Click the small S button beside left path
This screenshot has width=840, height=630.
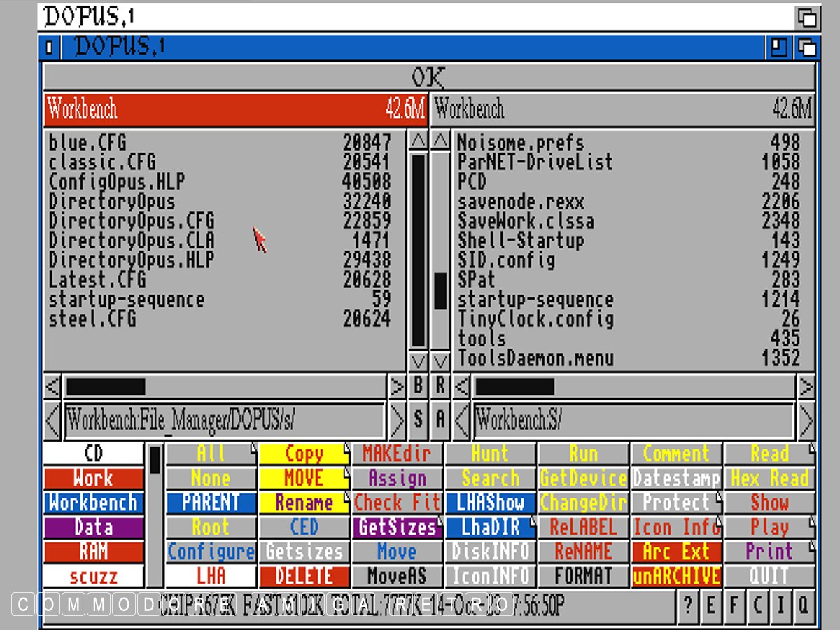(418, 420)
